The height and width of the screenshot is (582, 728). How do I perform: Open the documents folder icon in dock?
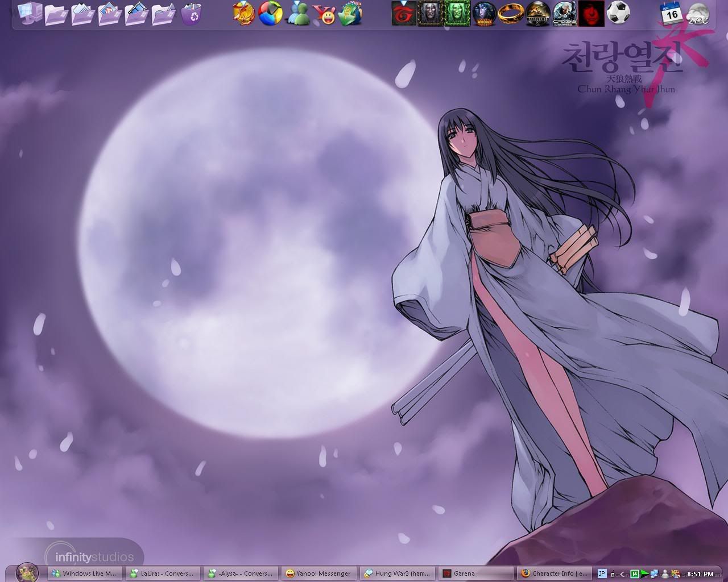(83, 14)
